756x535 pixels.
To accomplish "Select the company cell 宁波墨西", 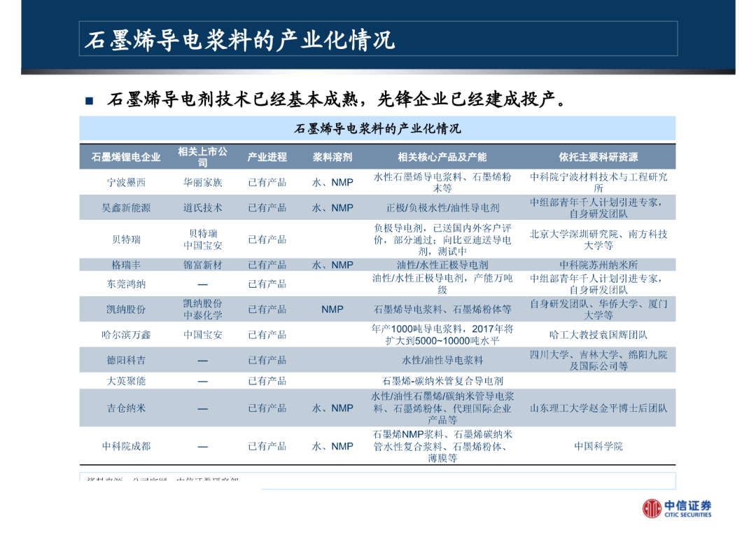I will 126,182.
